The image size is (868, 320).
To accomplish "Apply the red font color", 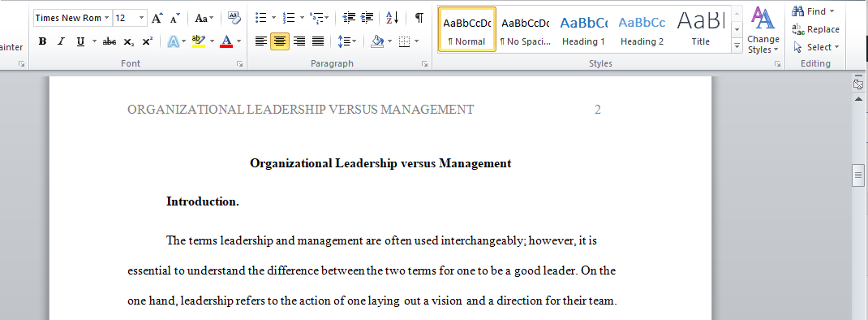I will coord(226,41).
